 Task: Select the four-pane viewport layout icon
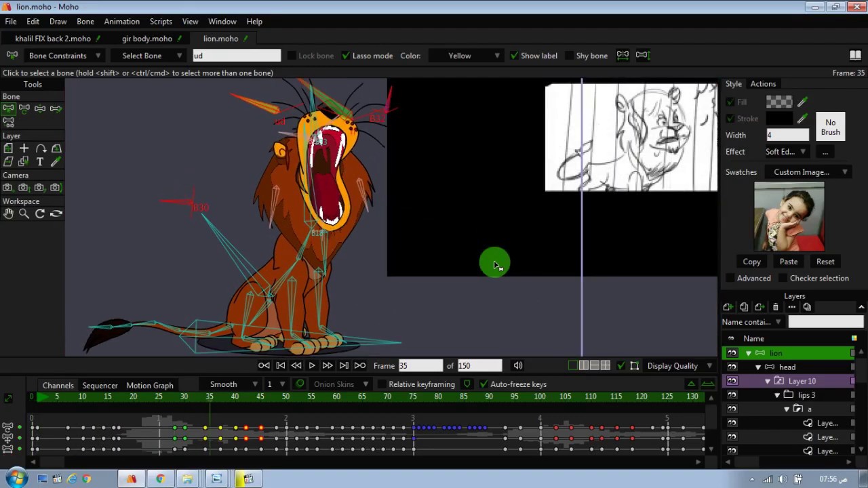606,366
